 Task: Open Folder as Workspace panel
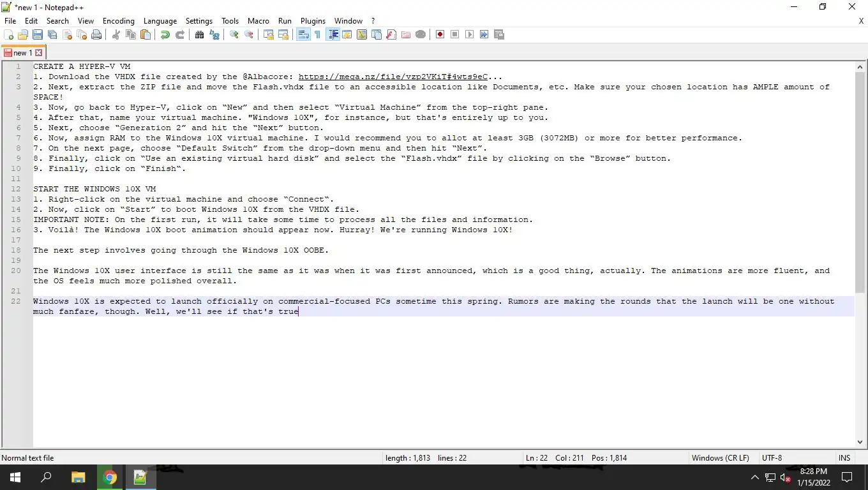(x=405, y=34)
